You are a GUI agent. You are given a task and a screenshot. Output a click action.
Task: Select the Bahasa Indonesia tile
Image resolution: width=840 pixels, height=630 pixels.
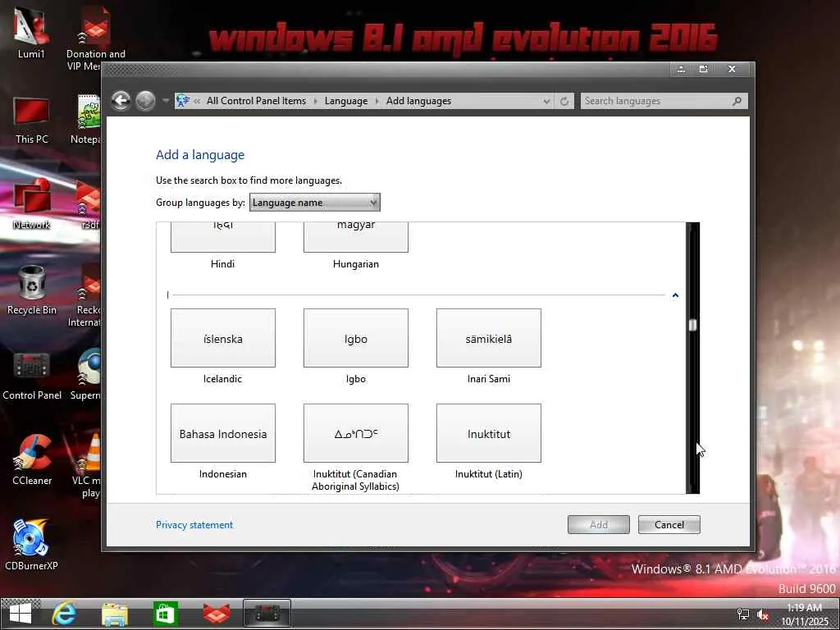coord(223,433)
